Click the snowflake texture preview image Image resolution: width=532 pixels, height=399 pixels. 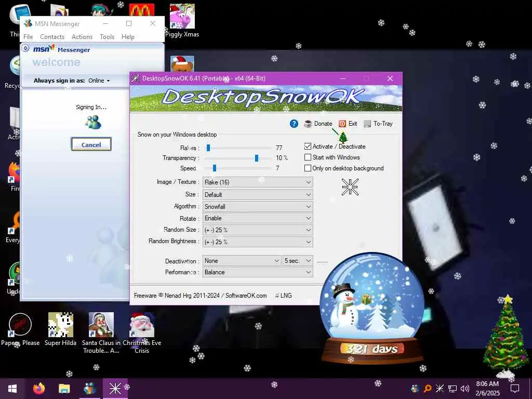click(350, 187)
